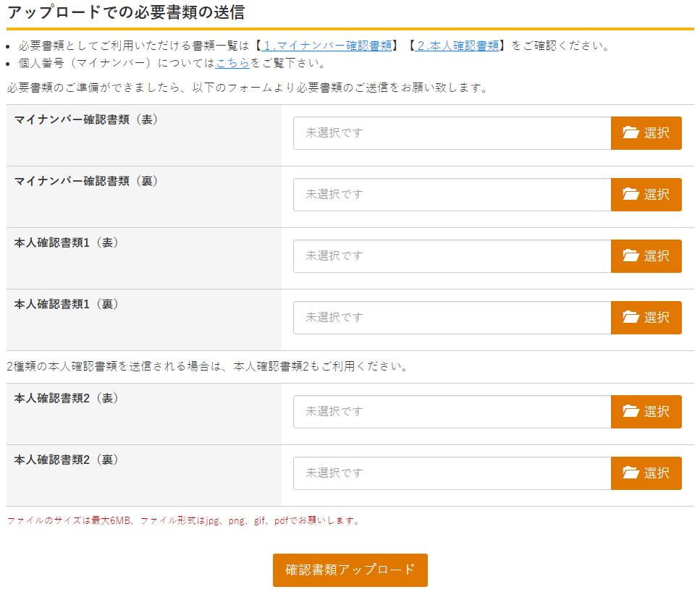Select a file for 本人確認書類2（表）
Viewport: 700px width, 592px height.
646,411
